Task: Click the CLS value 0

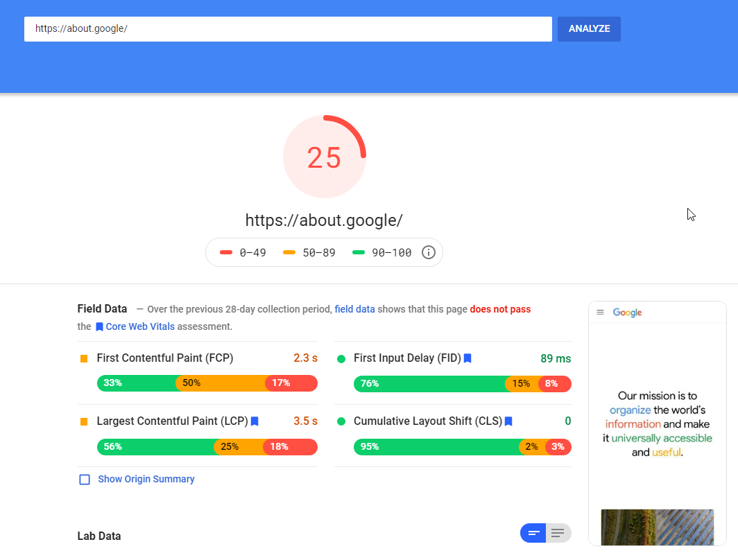Action: (567, 421)
